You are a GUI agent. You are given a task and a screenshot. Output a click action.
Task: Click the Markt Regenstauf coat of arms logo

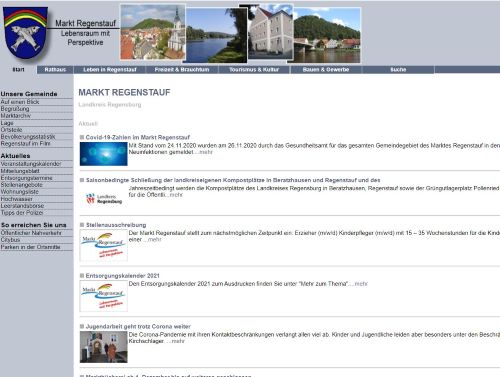pos(25,32)
